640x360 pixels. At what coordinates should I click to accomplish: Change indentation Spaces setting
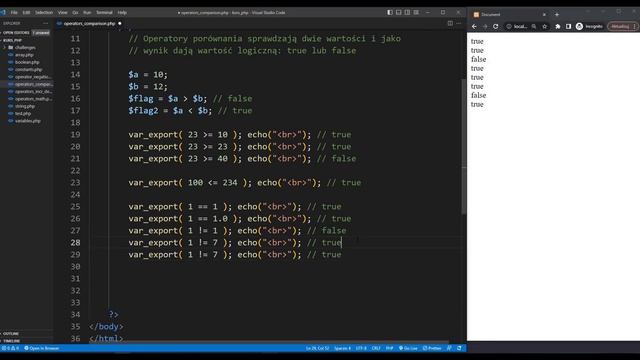tap(342, 348)
